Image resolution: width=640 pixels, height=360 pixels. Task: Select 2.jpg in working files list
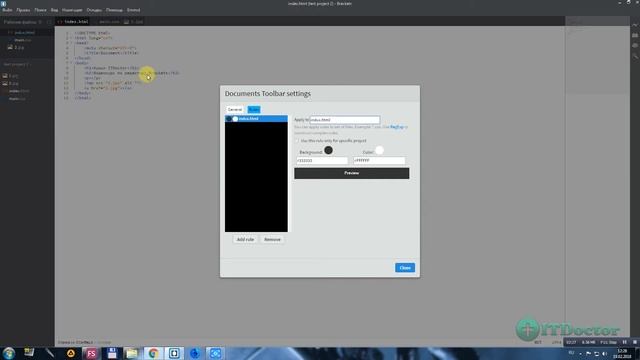coord(19,47)
